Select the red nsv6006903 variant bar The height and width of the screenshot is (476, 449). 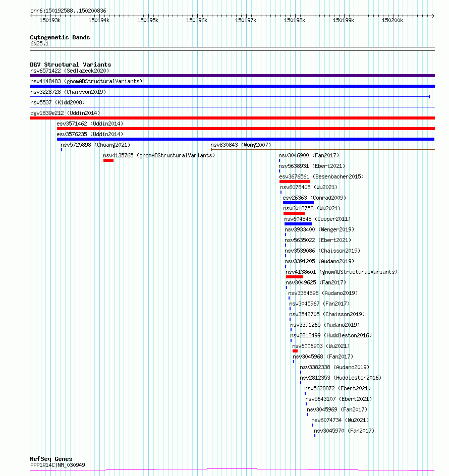295,351
